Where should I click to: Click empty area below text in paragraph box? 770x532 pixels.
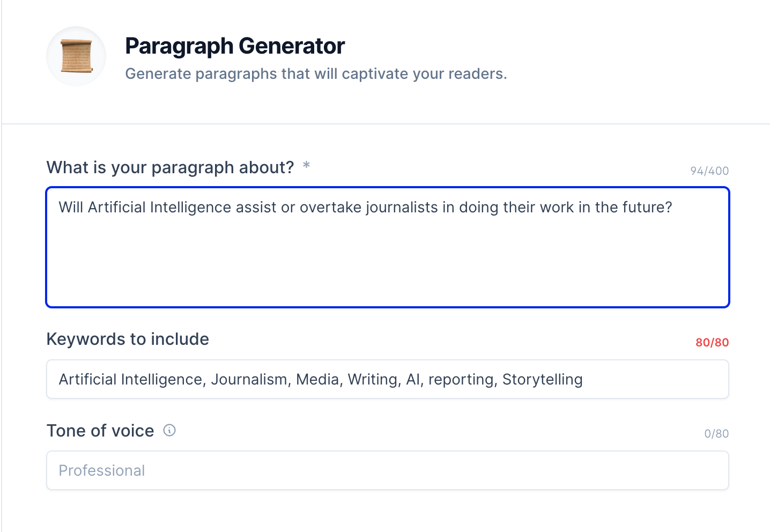point(387,268)
